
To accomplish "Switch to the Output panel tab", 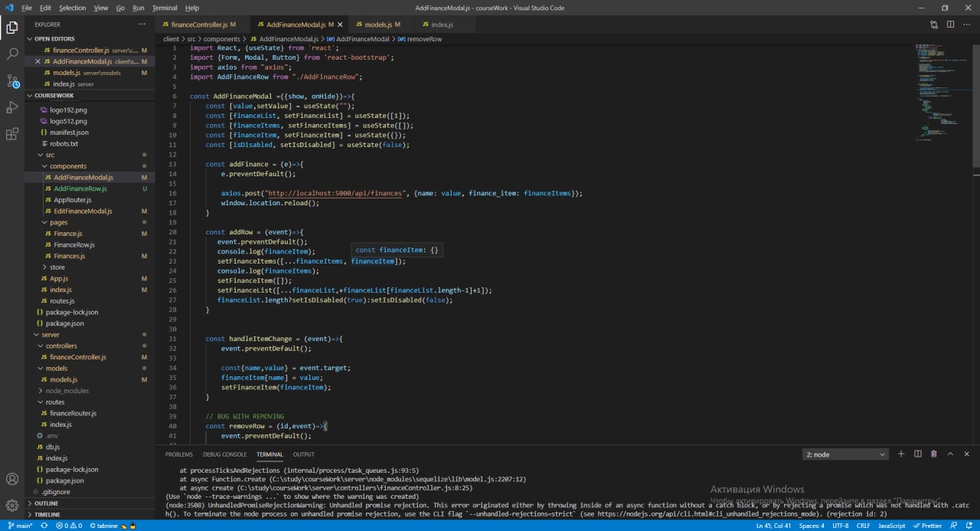I will tap(304, 454).
